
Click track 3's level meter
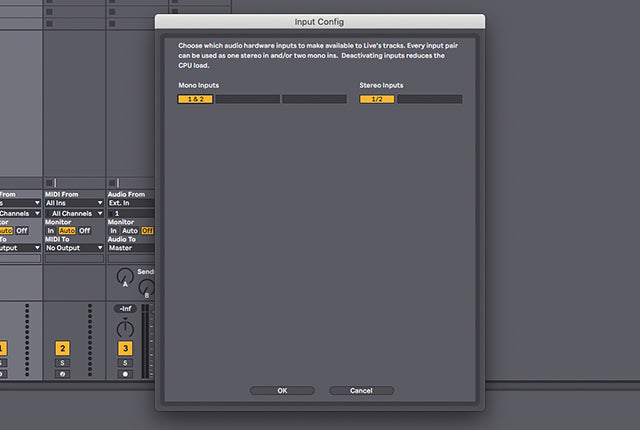coord(145,341)
